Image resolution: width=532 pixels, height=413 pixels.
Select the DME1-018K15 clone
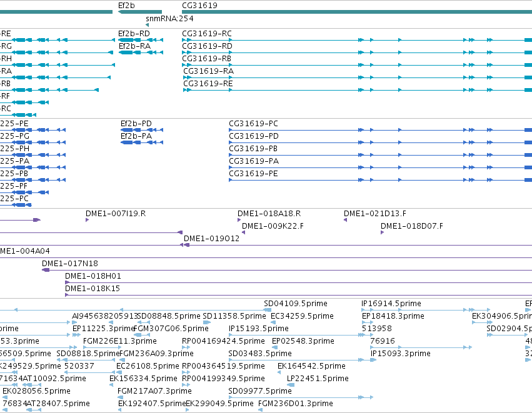click(93, 289)
